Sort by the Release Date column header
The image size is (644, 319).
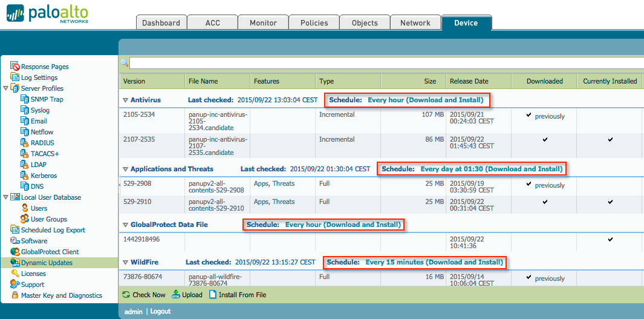point(478,81)
